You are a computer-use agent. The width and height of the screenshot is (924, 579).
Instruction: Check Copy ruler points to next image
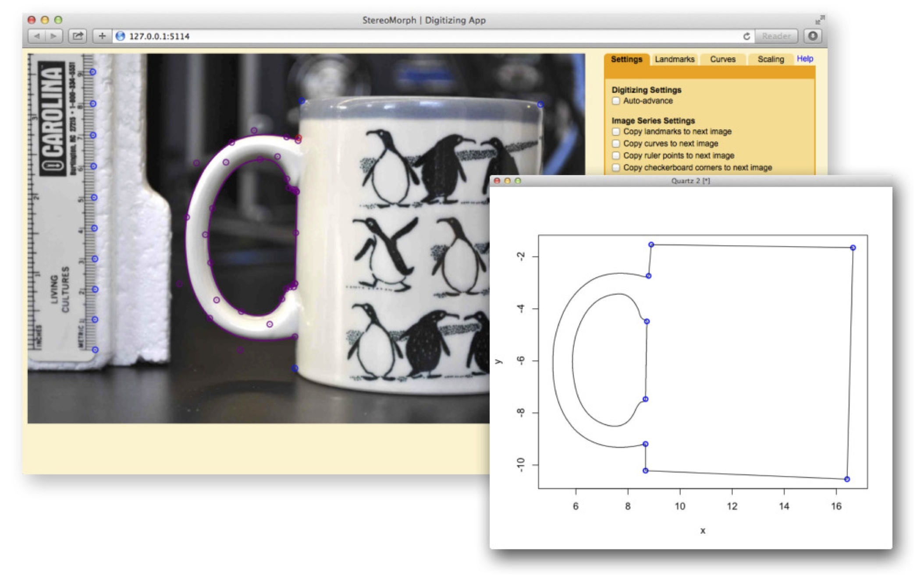pyautogui.click(x=616, y=156)
